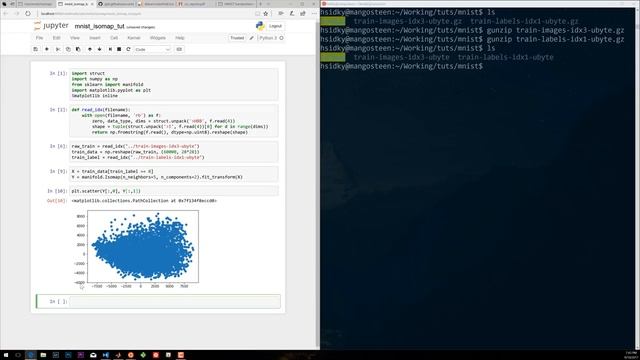
Task: Select the raw_train read_idx code cell
Action: [174, 151]
